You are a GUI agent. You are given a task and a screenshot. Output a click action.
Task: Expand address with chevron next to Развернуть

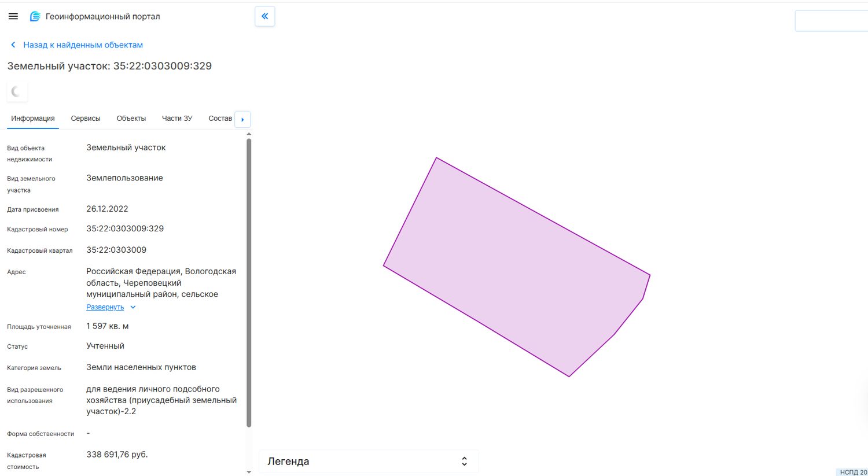[133, 307]
